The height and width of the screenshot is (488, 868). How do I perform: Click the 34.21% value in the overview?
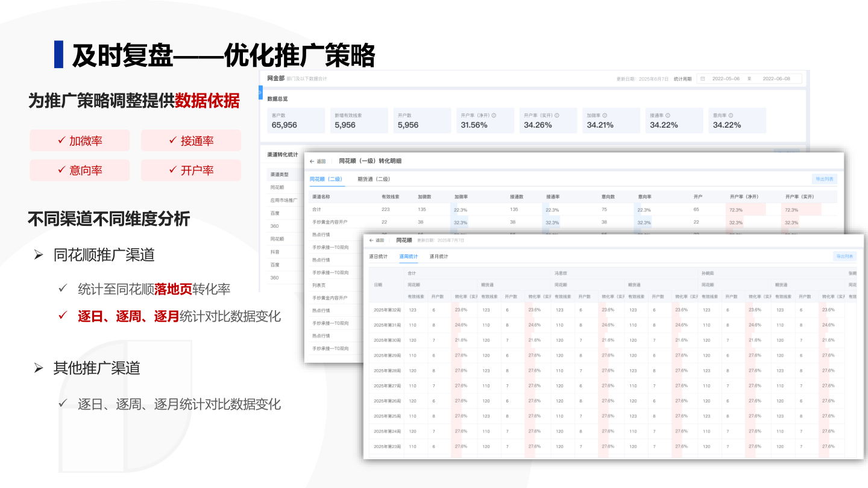(600, 125)
